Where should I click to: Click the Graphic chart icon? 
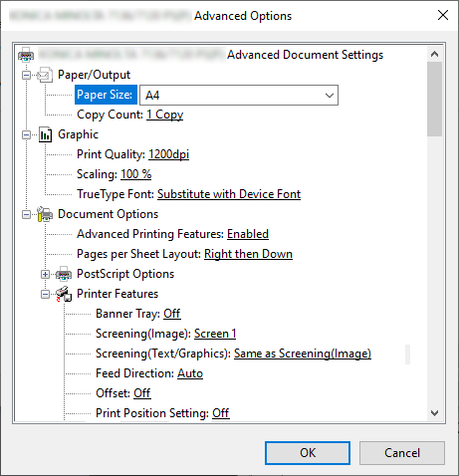[45, 134]
